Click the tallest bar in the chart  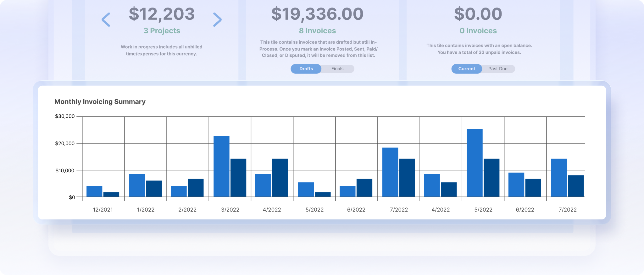coord(475,163)
